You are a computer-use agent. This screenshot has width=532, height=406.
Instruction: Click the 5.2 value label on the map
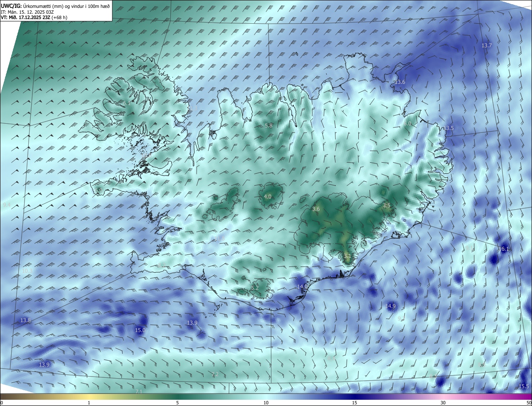point(255,288)
